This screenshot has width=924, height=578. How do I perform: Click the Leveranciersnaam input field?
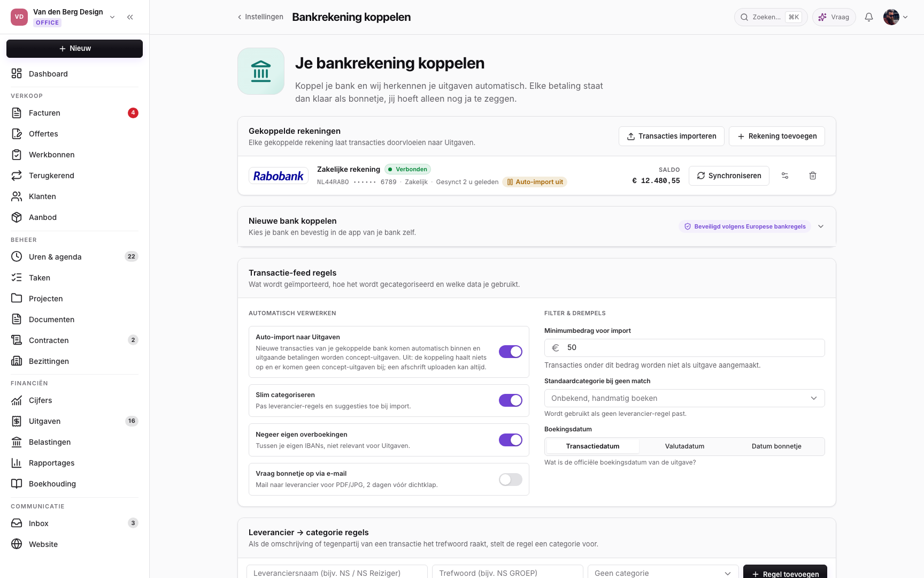click(x=337, y=573)
